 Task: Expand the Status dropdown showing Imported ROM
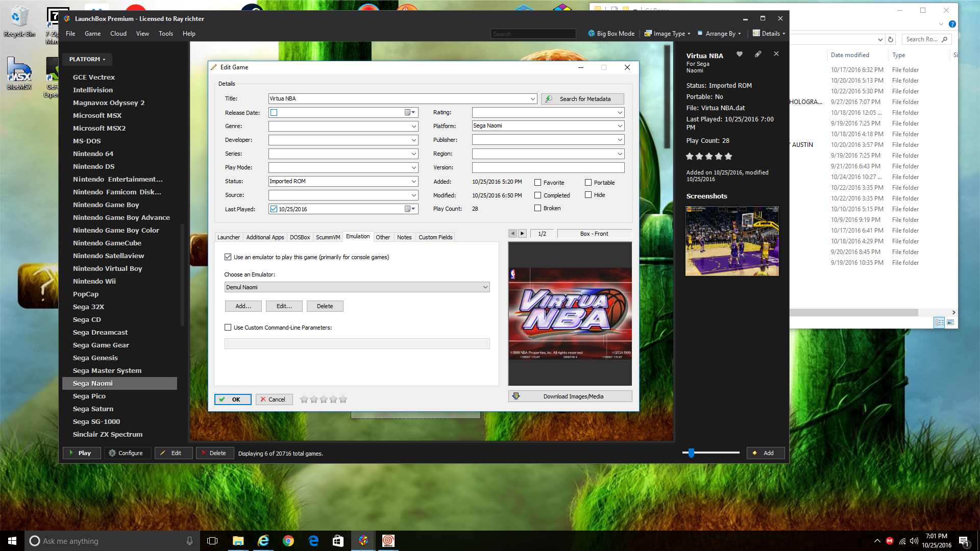click(x=413, y=181)
